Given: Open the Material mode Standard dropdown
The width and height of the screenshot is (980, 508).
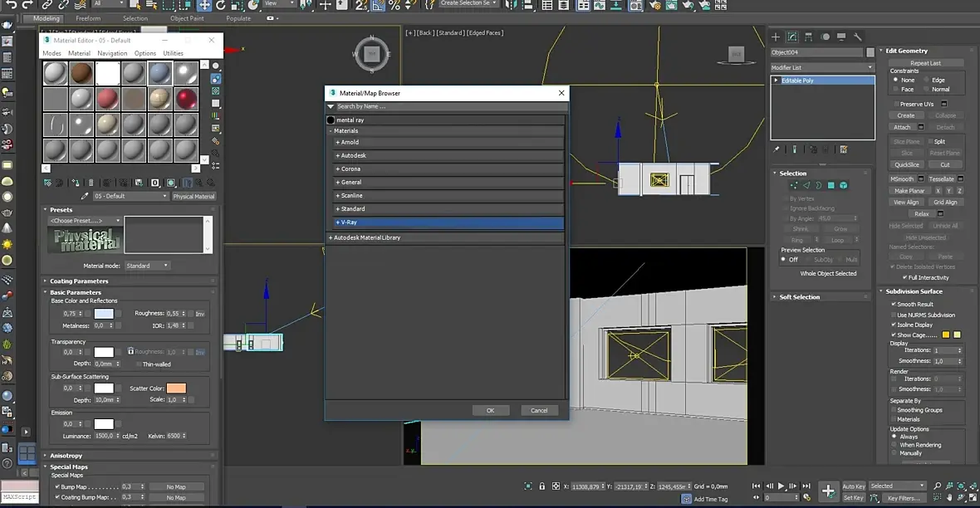Looking at the screenshot, I should coord(147,266).
